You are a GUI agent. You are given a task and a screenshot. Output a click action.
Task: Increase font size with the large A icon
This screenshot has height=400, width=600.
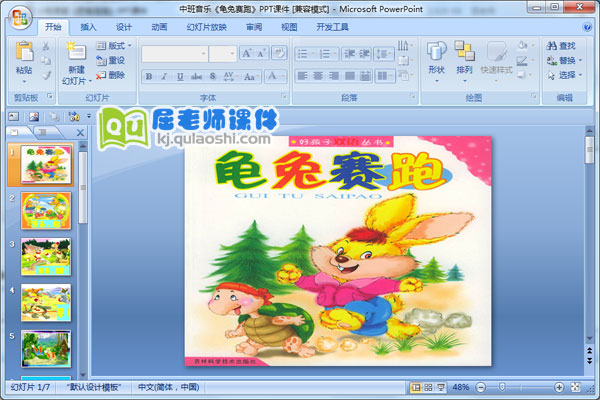[246, 53]
